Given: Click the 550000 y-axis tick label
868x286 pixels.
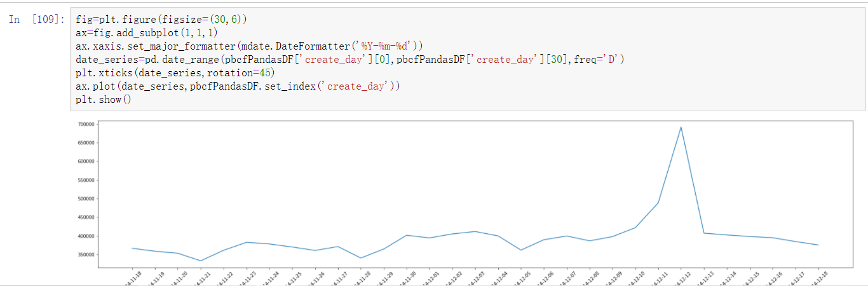Looking at the screenshot, I should 87,180.
